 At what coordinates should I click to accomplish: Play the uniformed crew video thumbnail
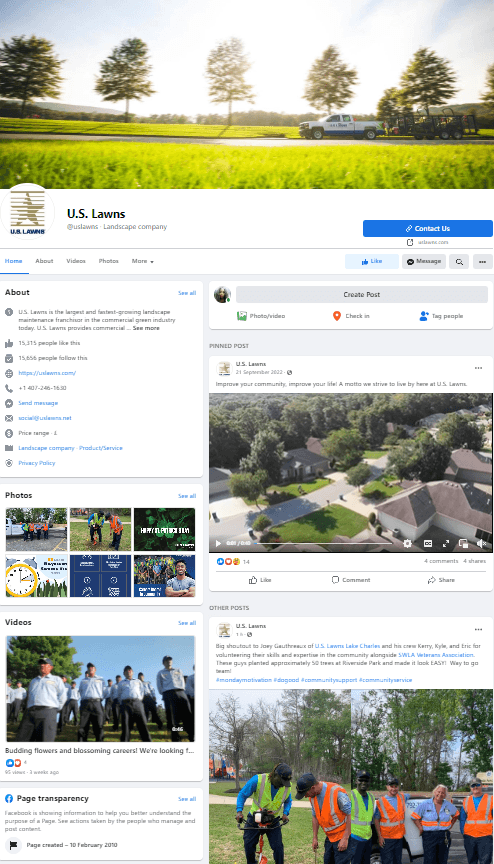click(100, 689)
